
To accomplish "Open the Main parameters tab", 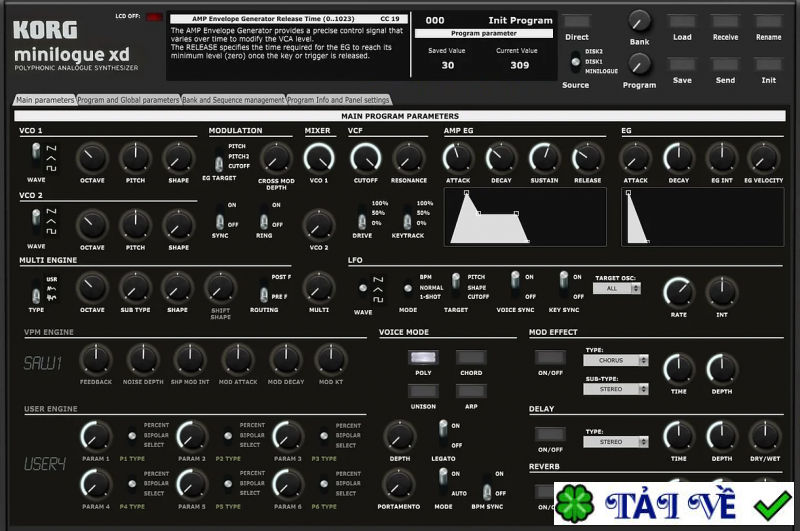I will coord(45,100).
